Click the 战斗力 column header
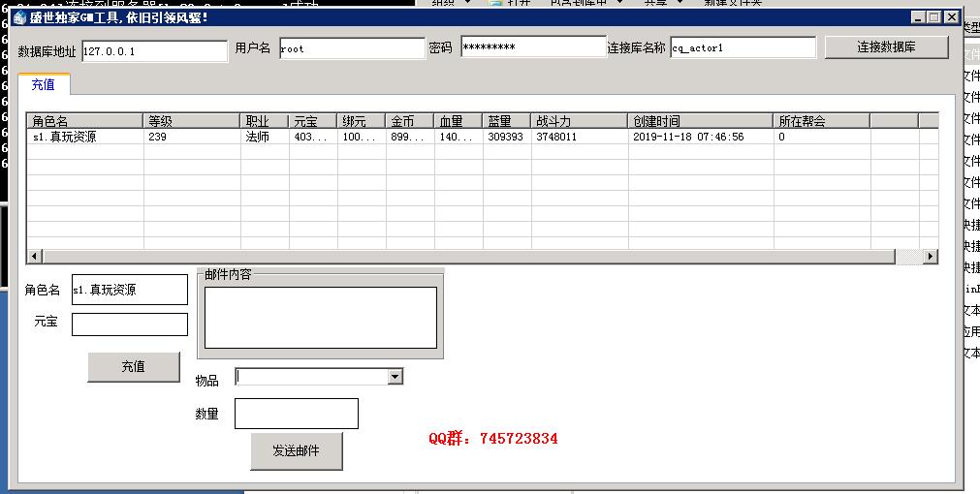The image size is (980, 494). click(x=579, y=121)
